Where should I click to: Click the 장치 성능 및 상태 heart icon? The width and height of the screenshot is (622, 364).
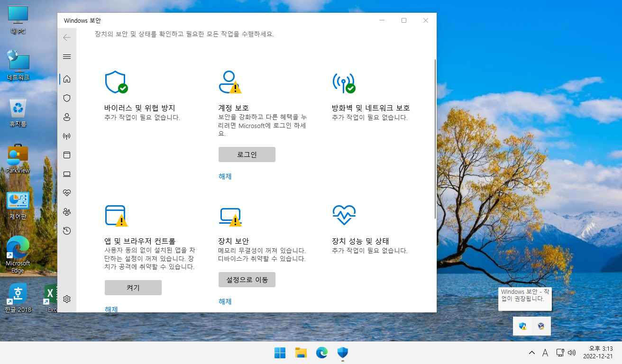pyautogui.click(x=344, y=215)
